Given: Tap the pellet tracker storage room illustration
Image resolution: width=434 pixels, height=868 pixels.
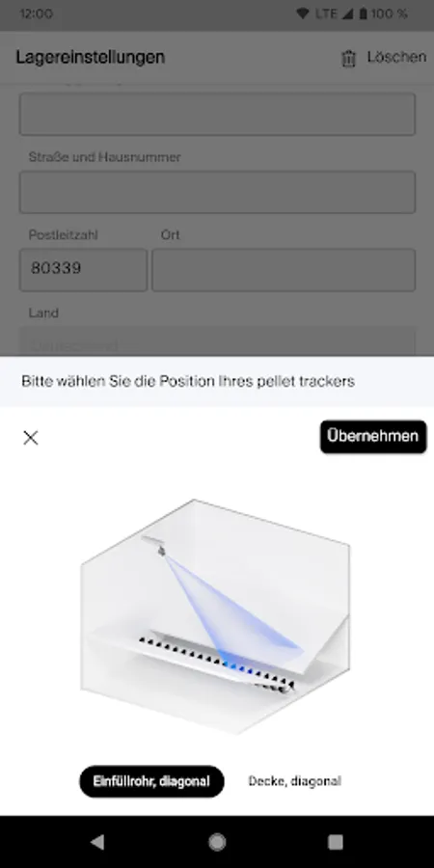Looking at the screenshot, I should click(x=215, y=616).
